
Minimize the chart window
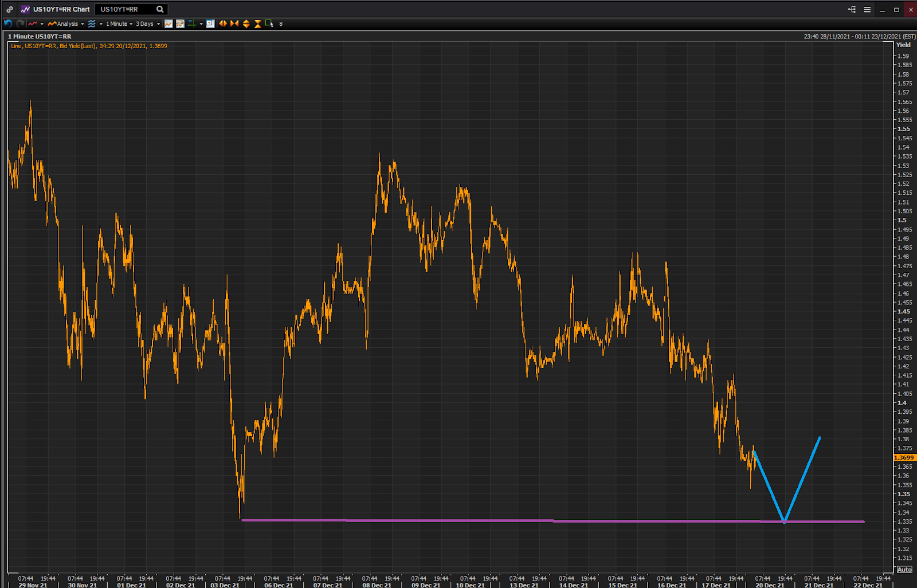[882, 10]
